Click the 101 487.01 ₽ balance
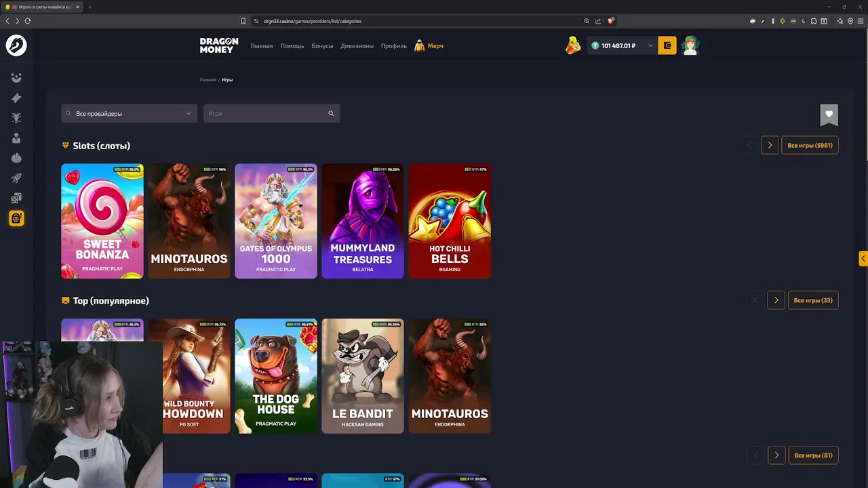The width and height of the screenshot is (868, 488). [618, 46]
